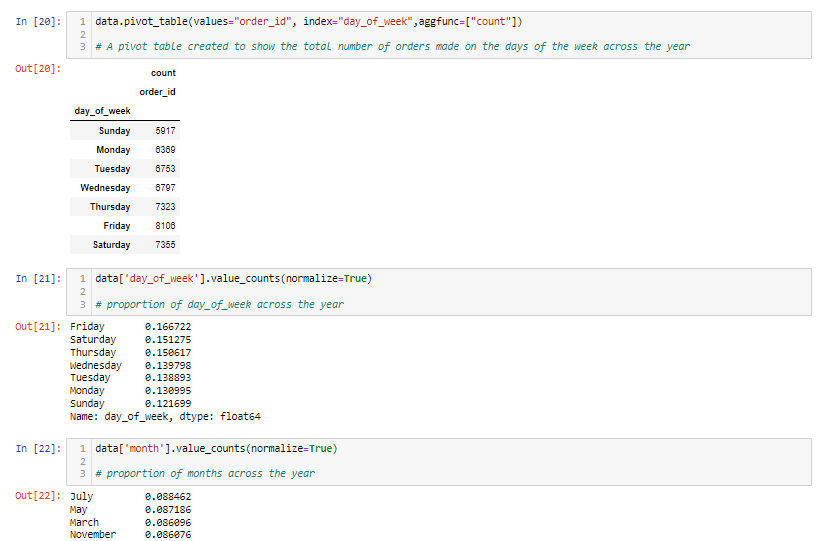This screenshot has width=821, height=541.
Task: Click the 'July' label in Out[22] output
Action: pos(81,496)
